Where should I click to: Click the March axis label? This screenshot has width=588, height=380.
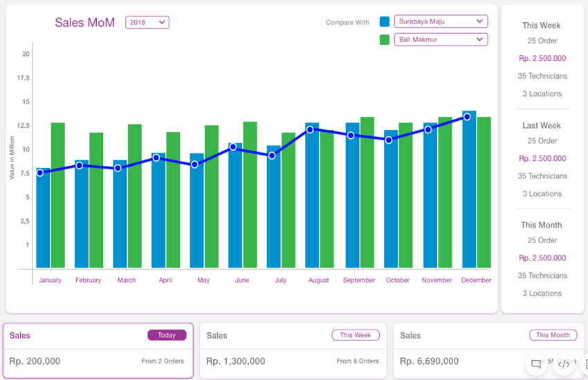tap(127, 280)
